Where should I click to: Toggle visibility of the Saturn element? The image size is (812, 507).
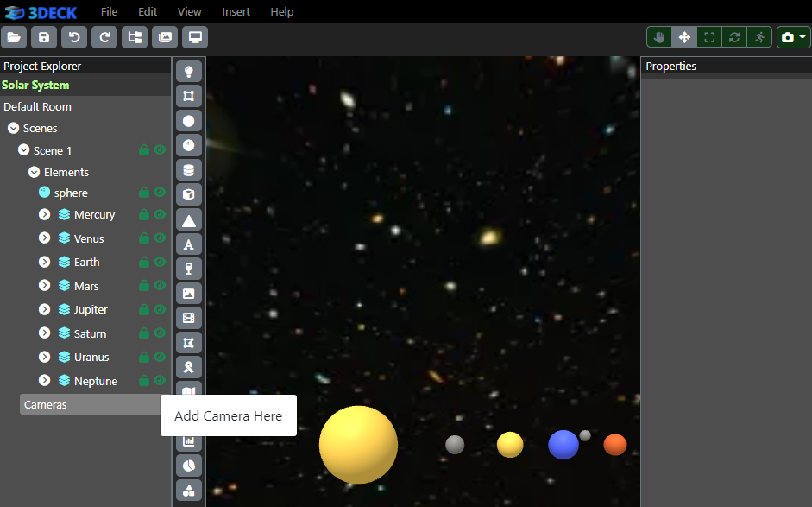(160, 333)
